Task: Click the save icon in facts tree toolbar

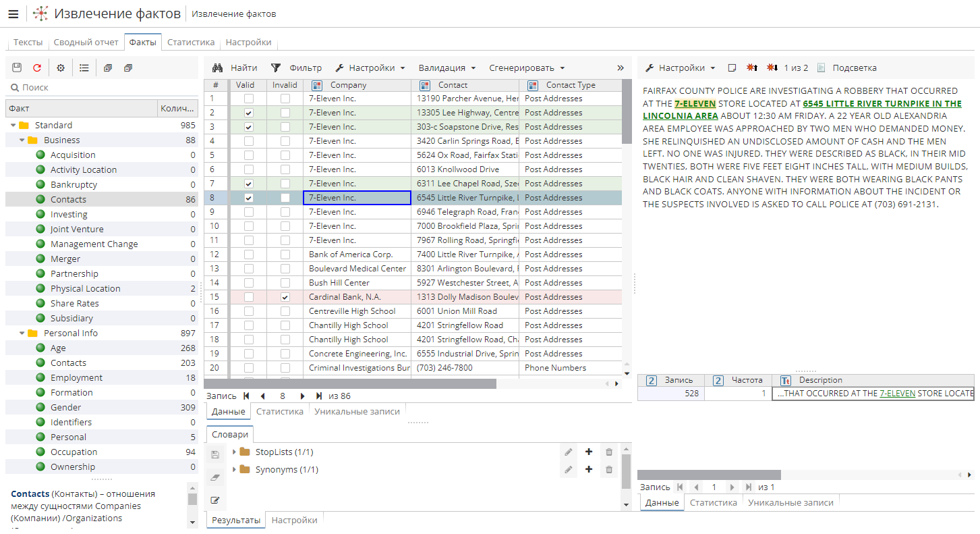Action: 17,68
